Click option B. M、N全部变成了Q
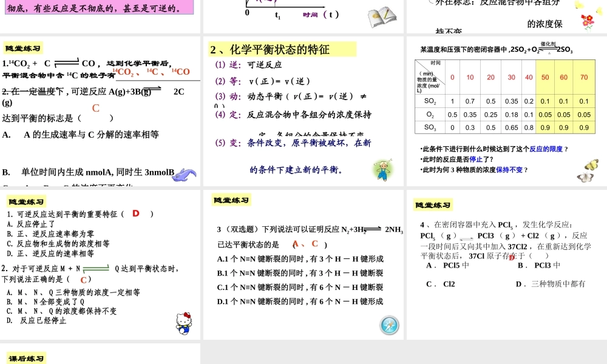 46,302
